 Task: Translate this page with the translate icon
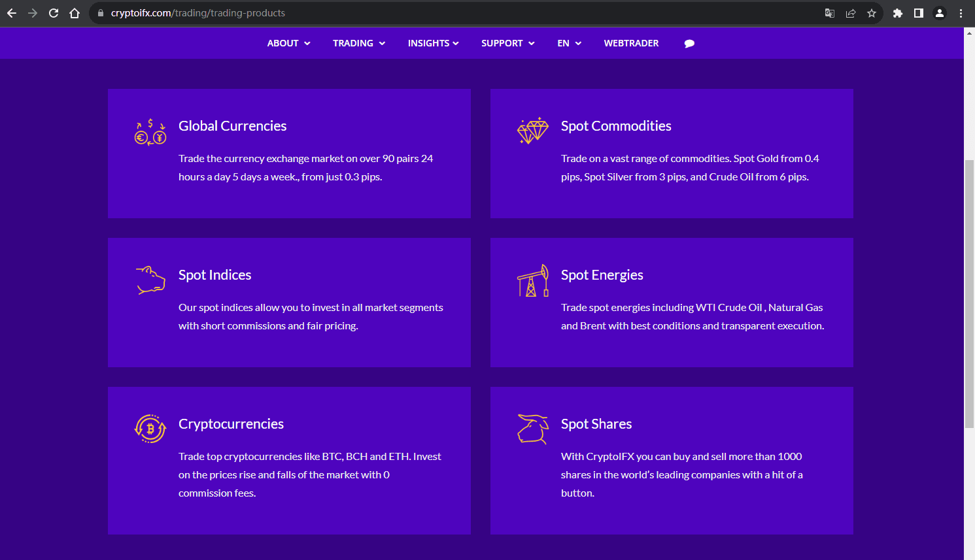click(830, 13)
